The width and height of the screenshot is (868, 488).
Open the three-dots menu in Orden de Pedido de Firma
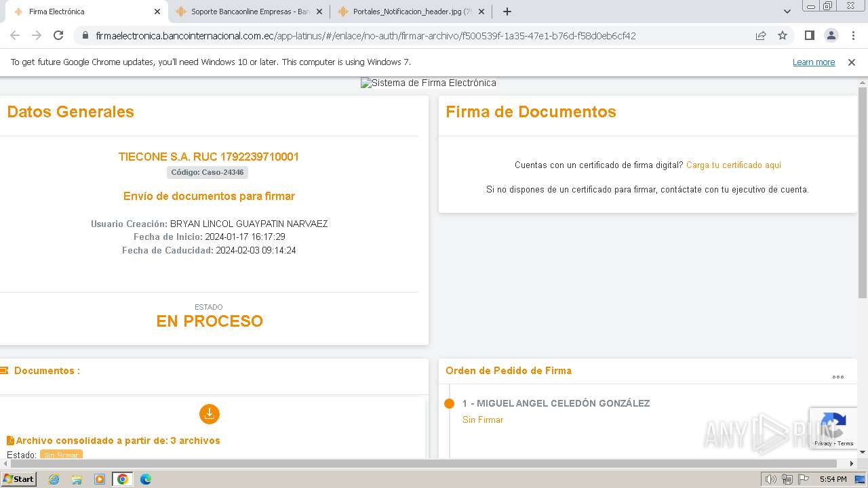[838, 378]
